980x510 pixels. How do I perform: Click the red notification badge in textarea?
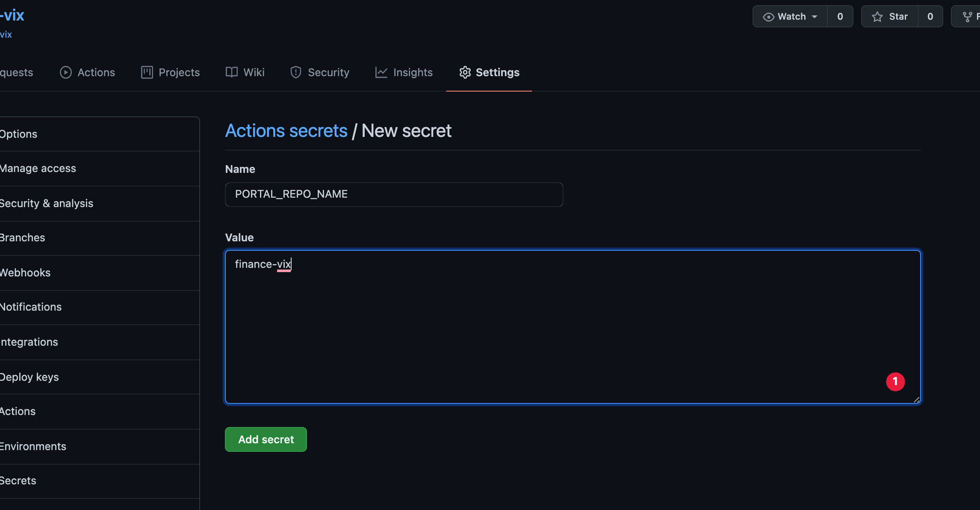pos(895,382)
